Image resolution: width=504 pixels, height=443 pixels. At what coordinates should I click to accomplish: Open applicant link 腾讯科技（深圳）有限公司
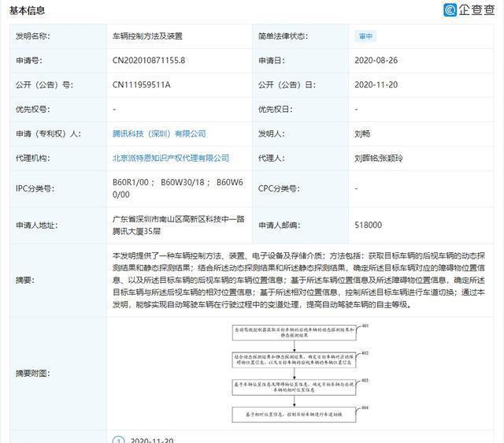[x=159, y=133]
